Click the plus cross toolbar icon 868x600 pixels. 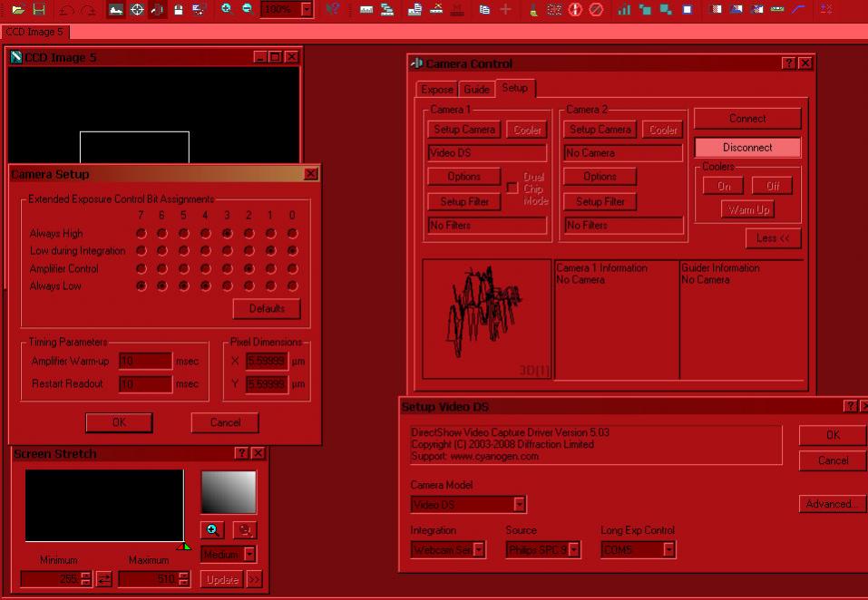point(505,9)
